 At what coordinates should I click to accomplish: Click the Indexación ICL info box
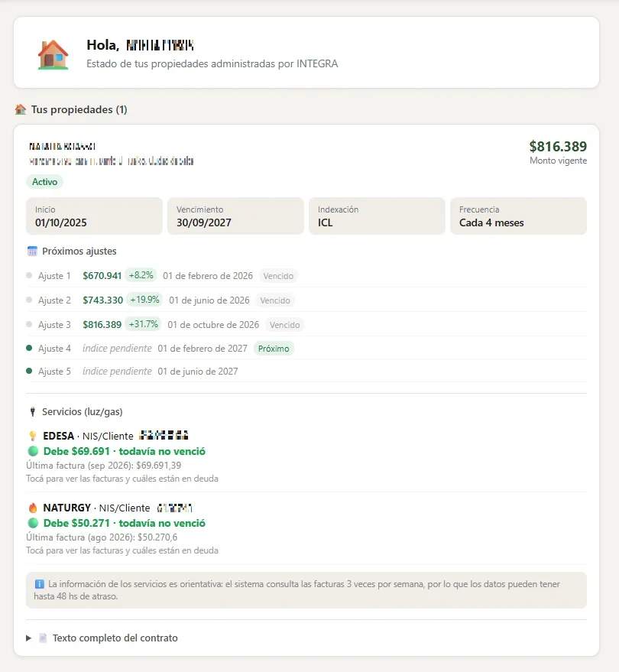[377, 216]
